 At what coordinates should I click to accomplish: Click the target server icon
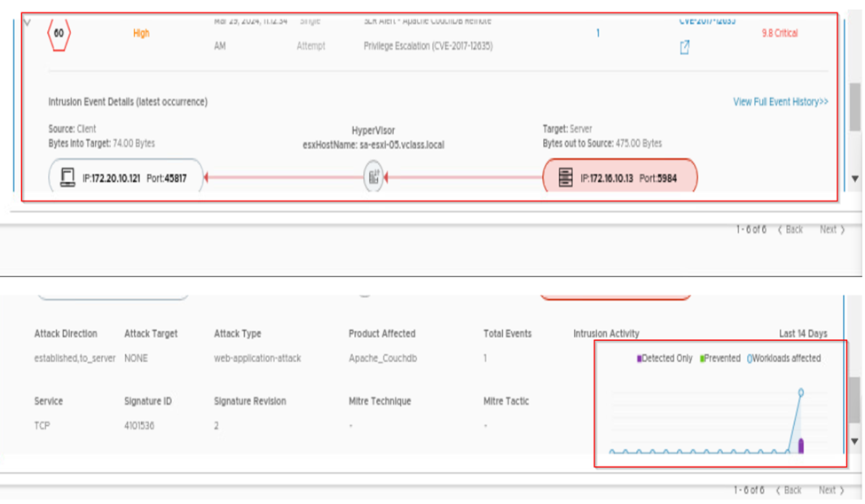point(565,178)
